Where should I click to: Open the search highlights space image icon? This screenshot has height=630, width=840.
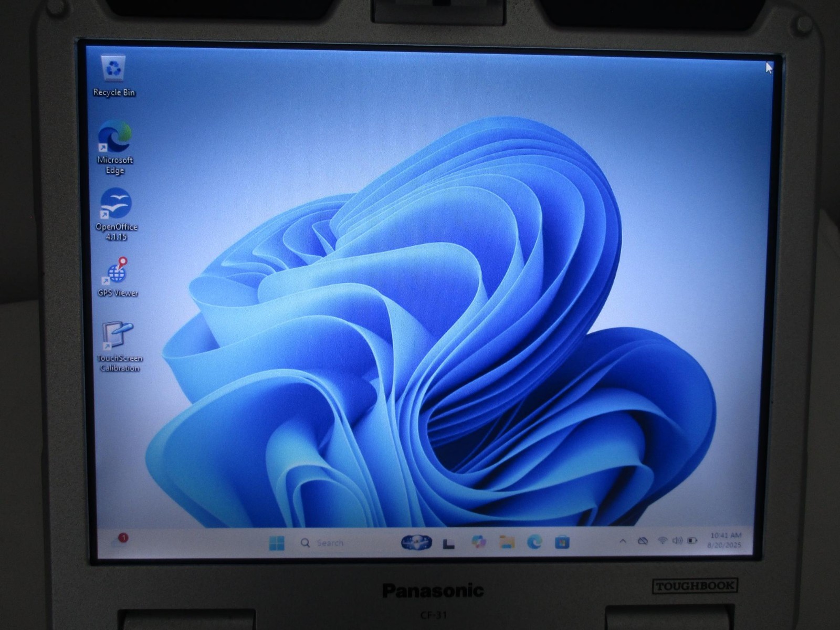pyautogui.click(x=416, y=542)
